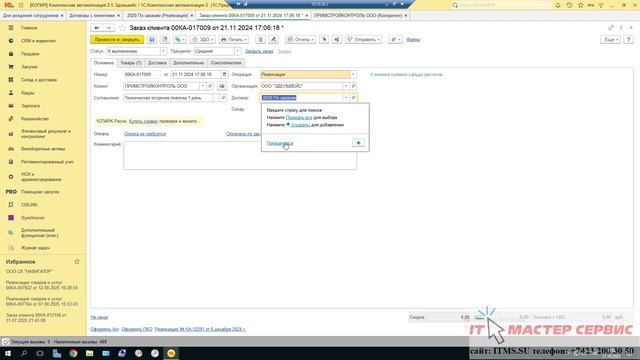Click the Номер field 00КА-017009
640x360 pixels.
tap(142, 74)
